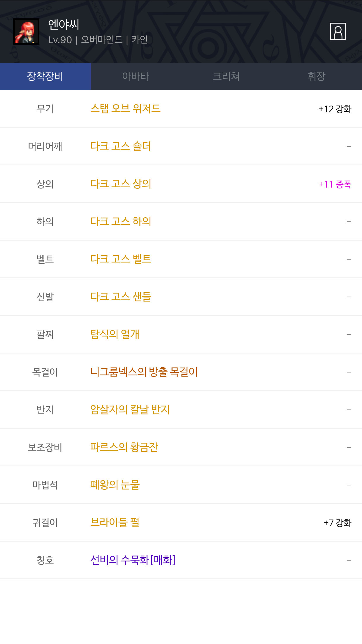Open the 다크 고스 벨트 item
The width and height of the screenshot is (362, 644).
121,259
